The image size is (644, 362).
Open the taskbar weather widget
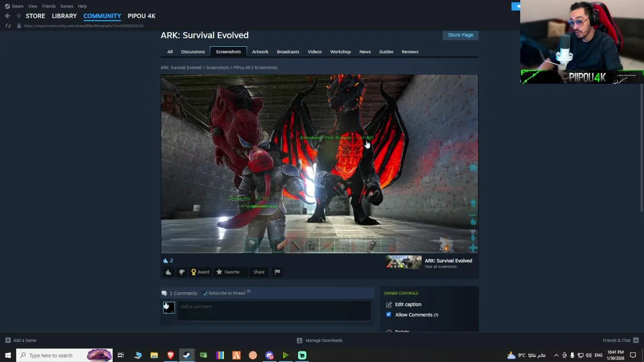[526, 355]
